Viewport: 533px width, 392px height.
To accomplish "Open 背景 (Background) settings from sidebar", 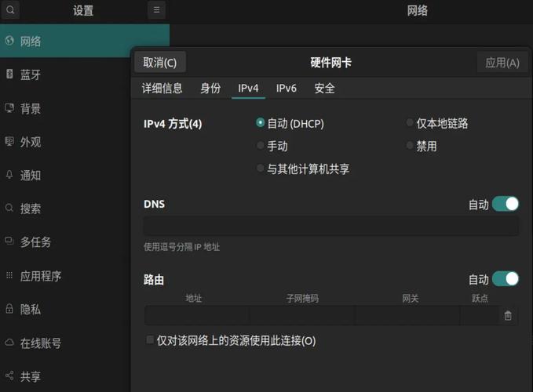I will point(31,108).
